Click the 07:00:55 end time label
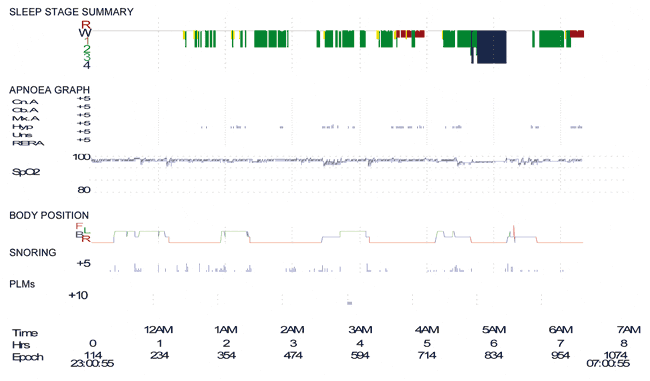This screenshot has height=381, width=650. [x=608, y=364]
